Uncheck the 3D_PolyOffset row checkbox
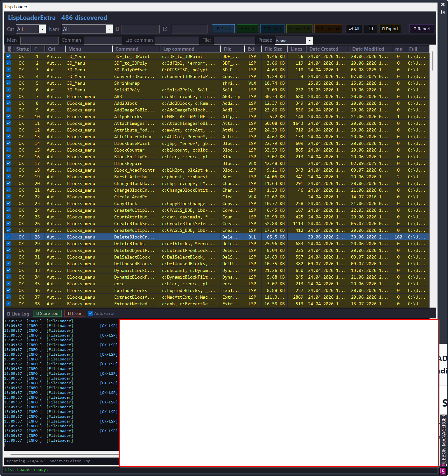This screenshot has width=448, height=476. click(x=8, y=69)
